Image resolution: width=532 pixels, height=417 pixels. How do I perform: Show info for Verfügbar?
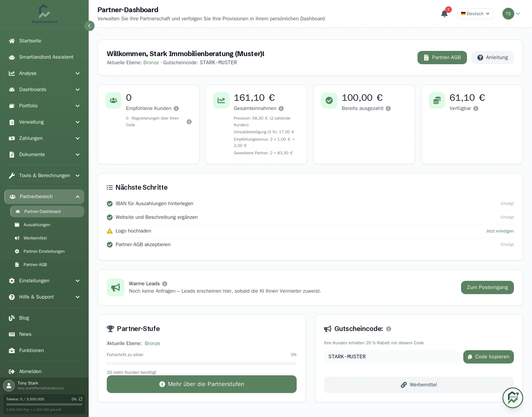(x=476, y=108)
